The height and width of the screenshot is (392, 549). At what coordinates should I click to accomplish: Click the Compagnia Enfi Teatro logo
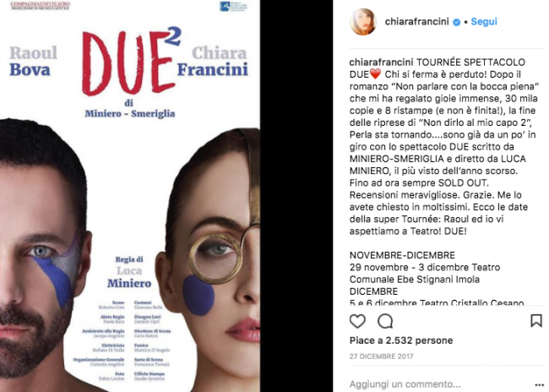click(x=40, y=5)
